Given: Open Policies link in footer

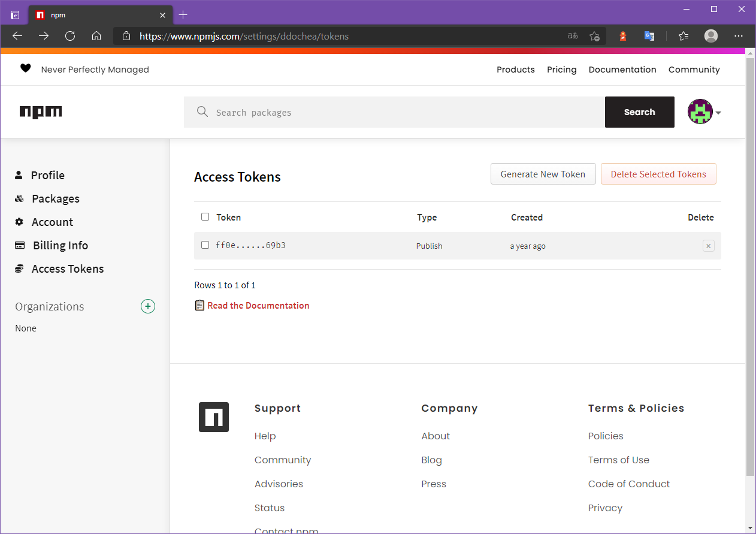Looking at the screenshot, I should pos(606,436).
